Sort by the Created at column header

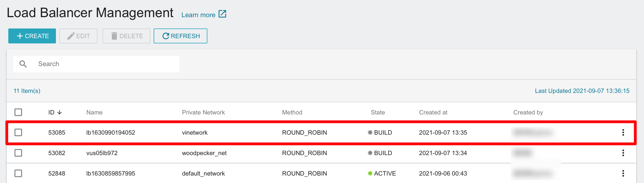coord(433,112)
